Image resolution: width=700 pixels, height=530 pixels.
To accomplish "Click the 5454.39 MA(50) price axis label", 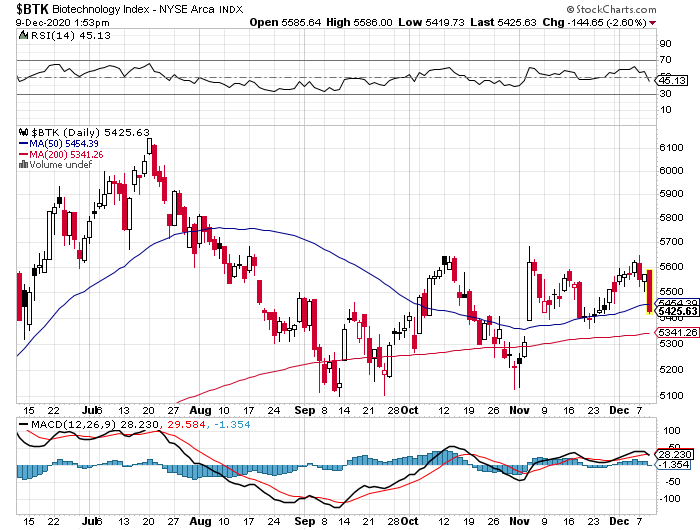I will 671,301.
